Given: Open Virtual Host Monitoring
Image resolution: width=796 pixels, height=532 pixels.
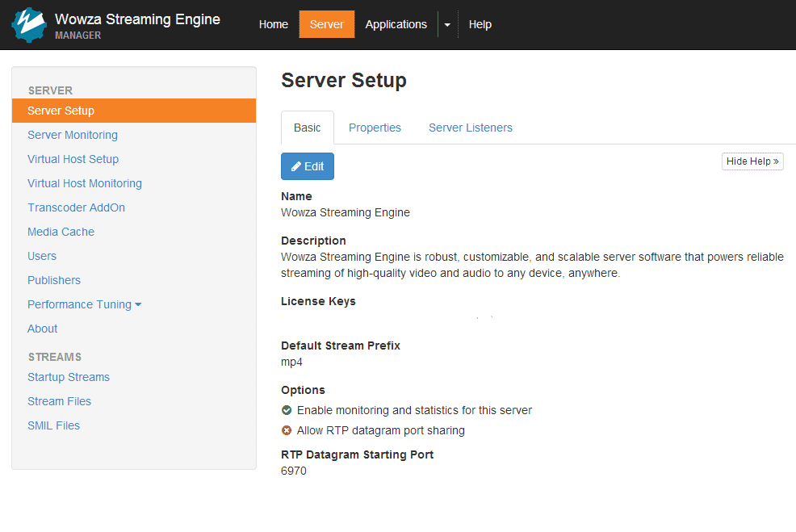Looking at the screenshot, I should coord(85,184).
